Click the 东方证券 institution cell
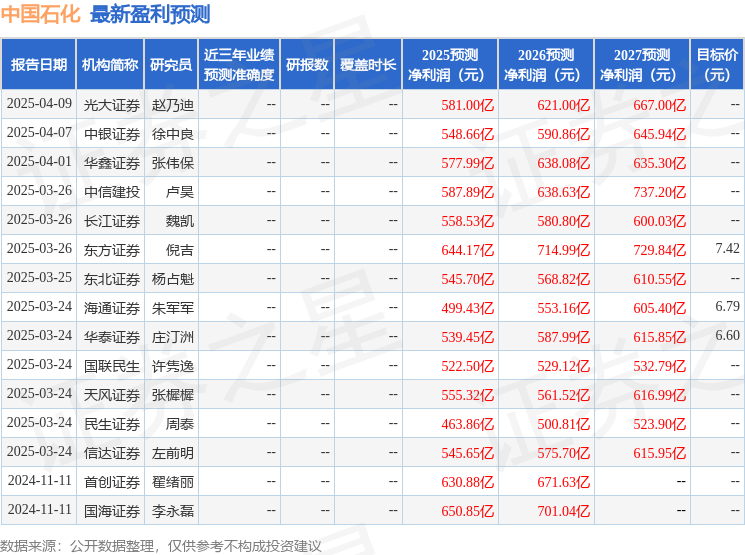The width and height of the screenshot is (745, 555). 112,250
